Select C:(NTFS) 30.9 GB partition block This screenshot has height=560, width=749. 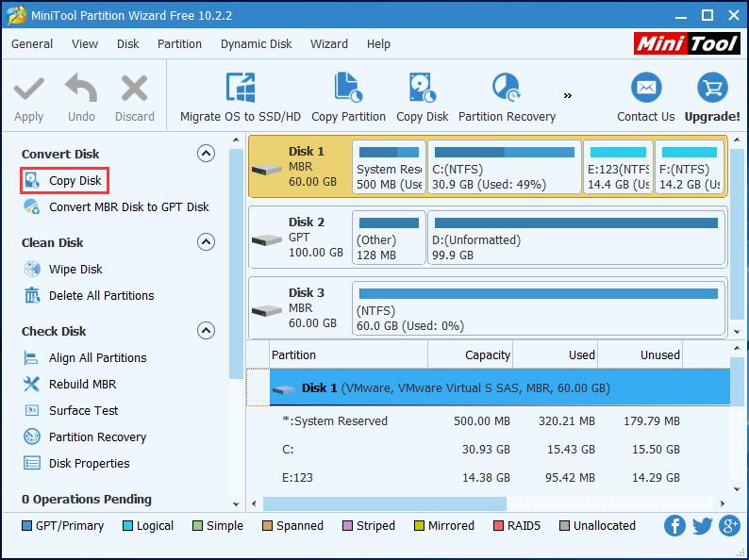pyautogui.click(x=505, y=167)
